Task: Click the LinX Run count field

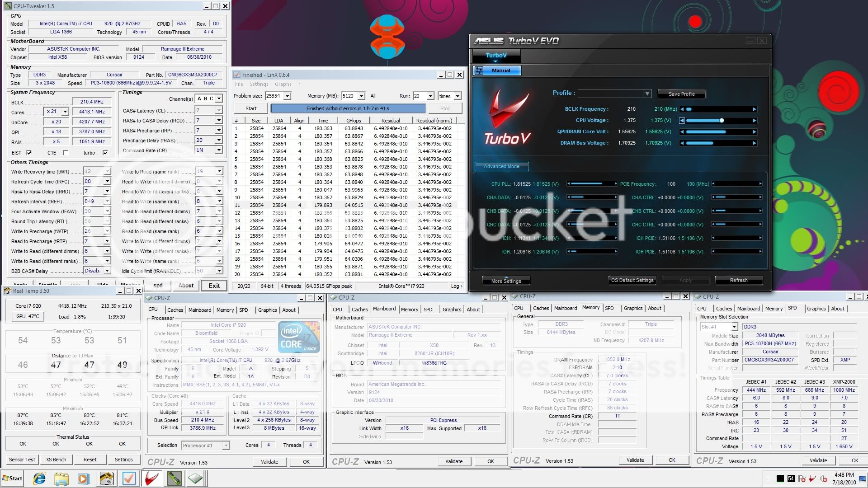Action: 419,96
